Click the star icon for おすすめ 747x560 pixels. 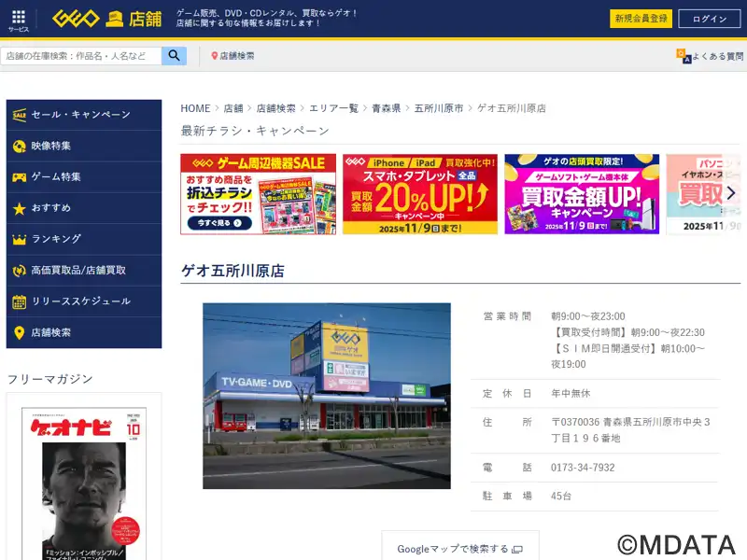[19, 208]
